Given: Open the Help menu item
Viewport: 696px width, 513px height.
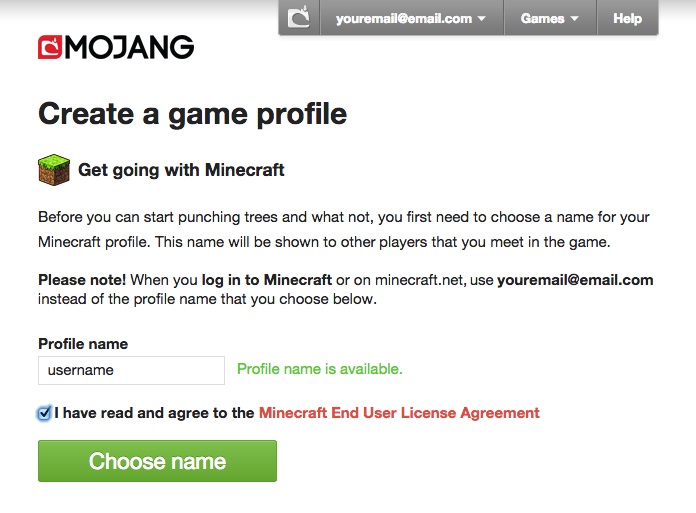Looking at the screenshot, I should tap(627, 18).
